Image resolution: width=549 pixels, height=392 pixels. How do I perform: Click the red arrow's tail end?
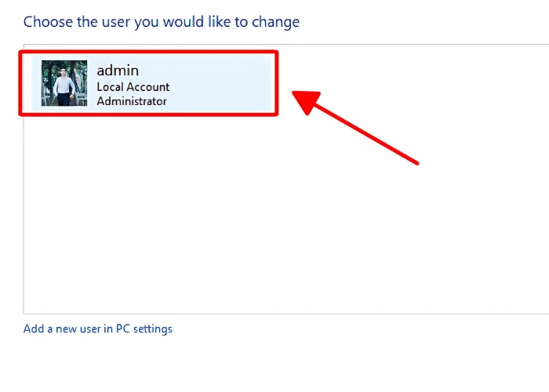(x=416, y=162)
